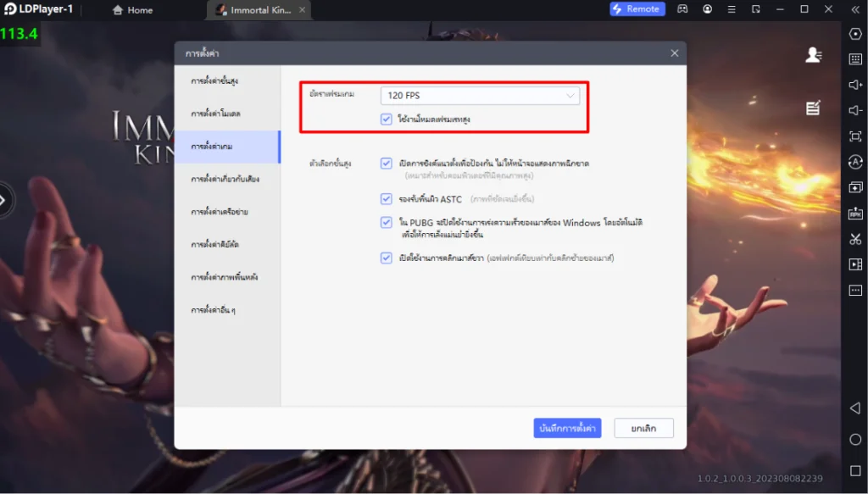Toggle the PUBG mouse acceleration checkbox
This screenshot has height=494, width=868.
(x=387, y=222)
